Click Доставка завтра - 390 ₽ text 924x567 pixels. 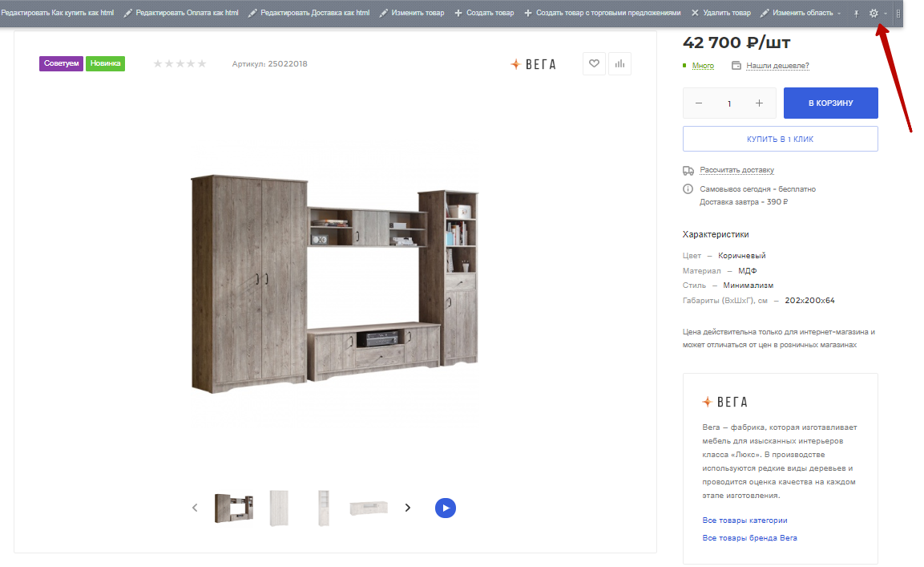coord(744,202)
